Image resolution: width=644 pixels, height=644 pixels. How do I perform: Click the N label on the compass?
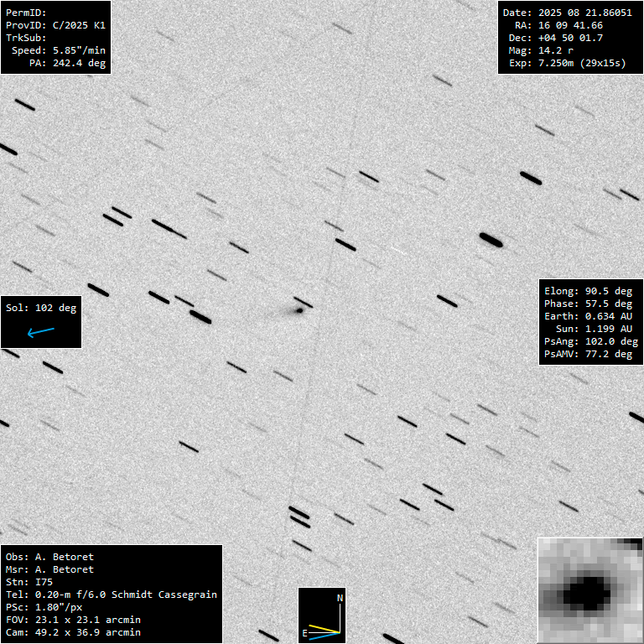(340, 598)
